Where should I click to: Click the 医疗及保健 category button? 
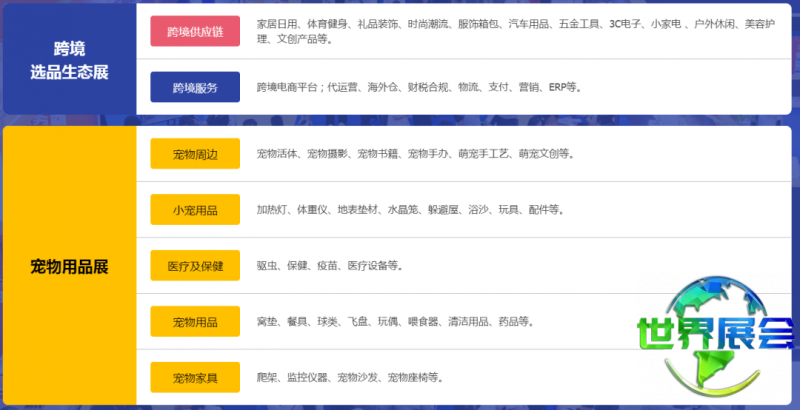click(195, 266)
